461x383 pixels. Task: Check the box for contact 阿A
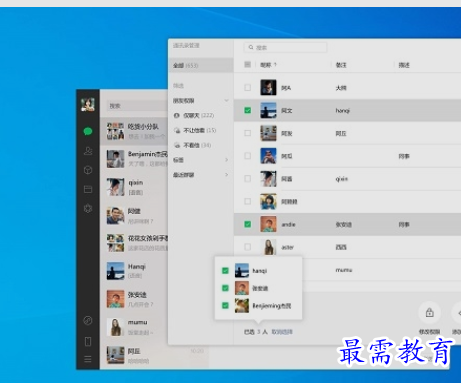[248, 87]
